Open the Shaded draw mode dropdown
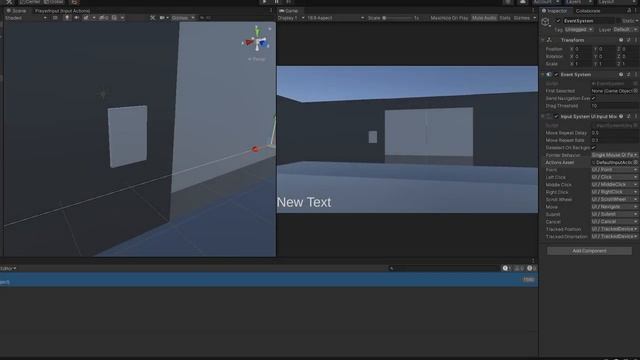The width and height of the screenshot is (640, 360). pyautogui.click(x=26, y=18)
